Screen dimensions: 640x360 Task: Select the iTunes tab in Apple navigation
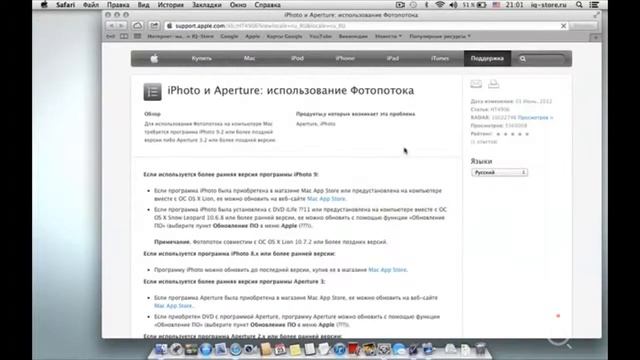440,58
